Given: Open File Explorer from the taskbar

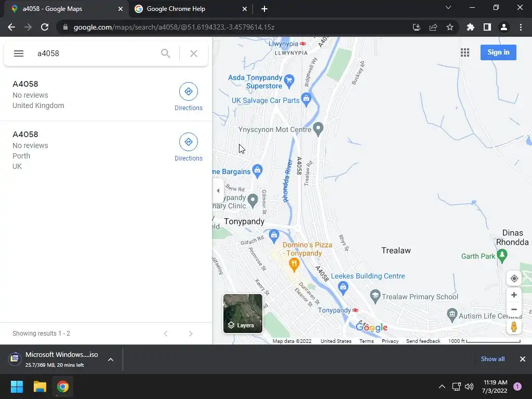Looking at the screenshot, I should (x=39, y=387).
